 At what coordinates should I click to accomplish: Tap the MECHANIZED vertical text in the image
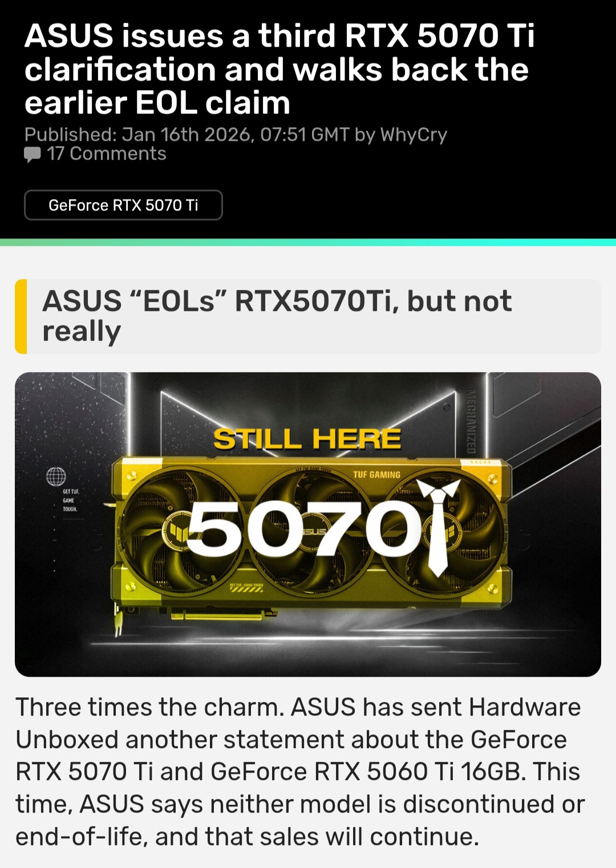tap(471, 421)
